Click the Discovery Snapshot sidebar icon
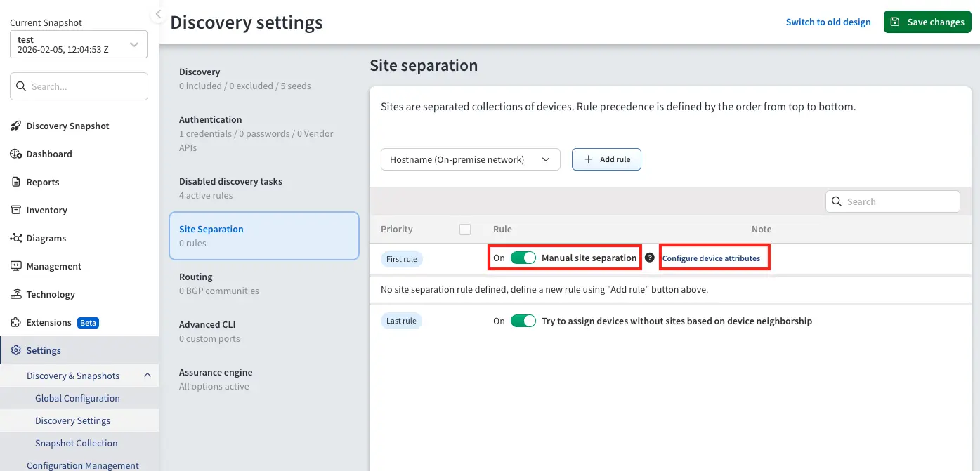This screenshot has height=471, width=980. point(15,126)
